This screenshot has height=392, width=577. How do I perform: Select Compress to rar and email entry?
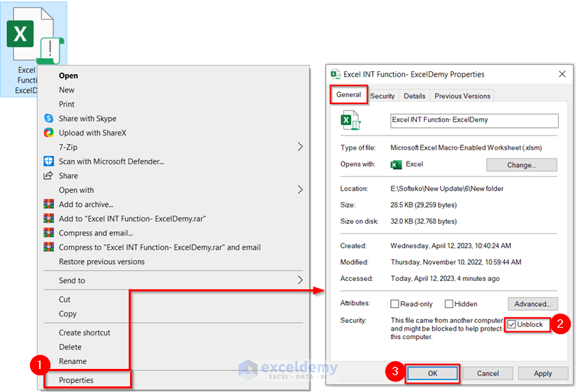coord(159,247)
